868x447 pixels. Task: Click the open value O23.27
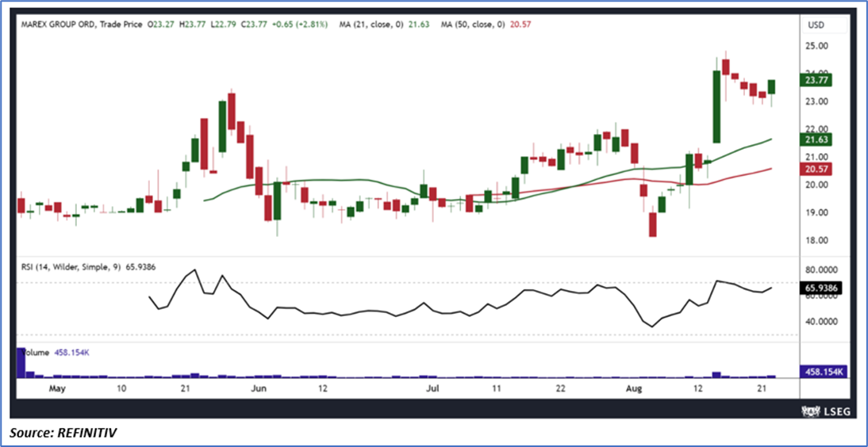160,25
